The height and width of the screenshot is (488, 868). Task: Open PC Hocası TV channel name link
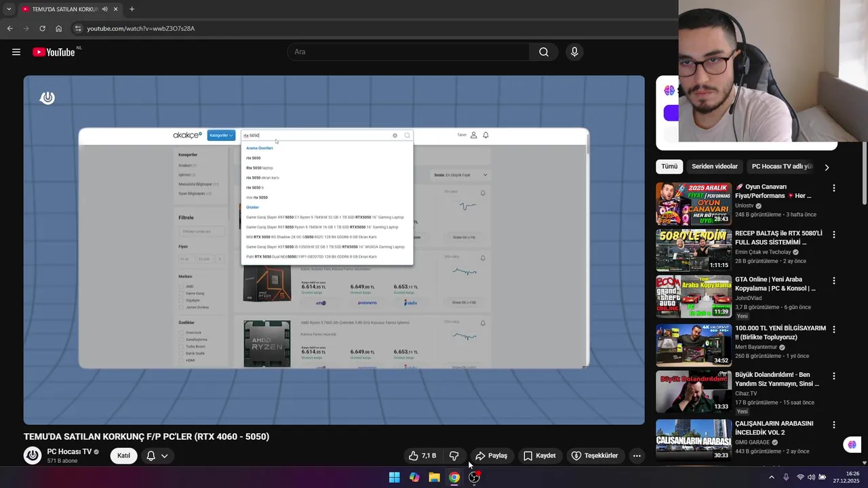click(69, 451)
